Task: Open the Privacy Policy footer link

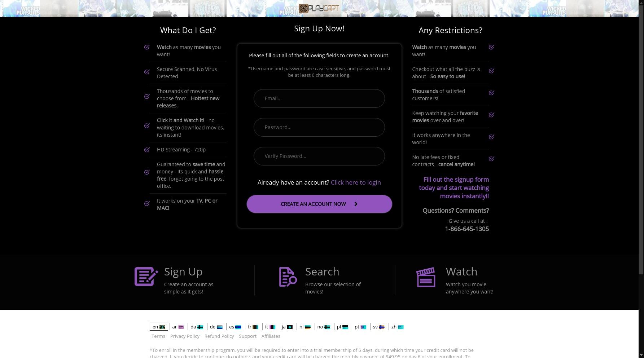Action: [185, 336]
